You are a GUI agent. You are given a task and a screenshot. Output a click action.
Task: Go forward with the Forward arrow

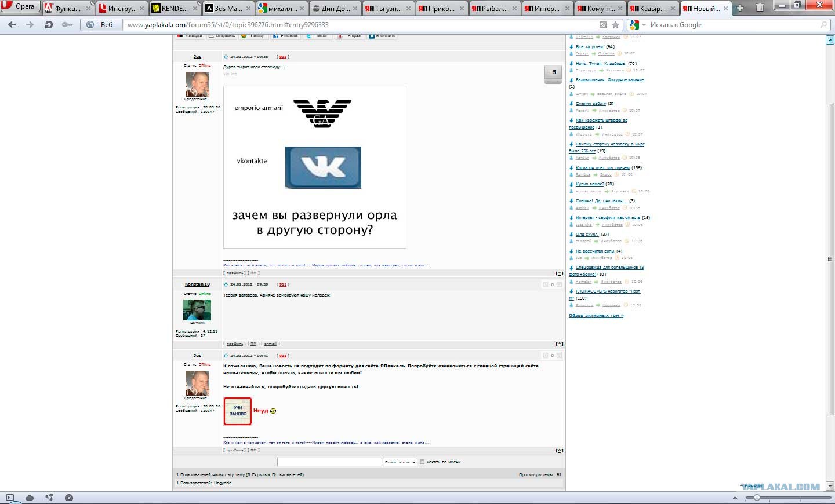30,25
